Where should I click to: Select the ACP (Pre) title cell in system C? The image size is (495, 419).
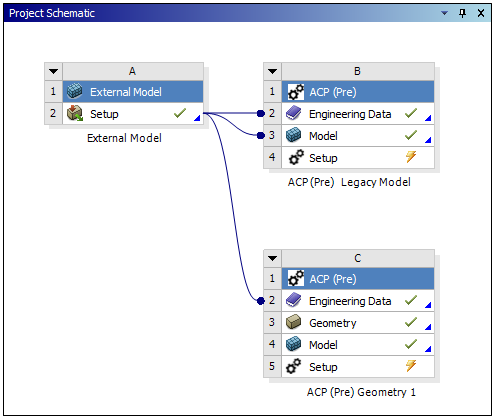click(x=358, y=279)
